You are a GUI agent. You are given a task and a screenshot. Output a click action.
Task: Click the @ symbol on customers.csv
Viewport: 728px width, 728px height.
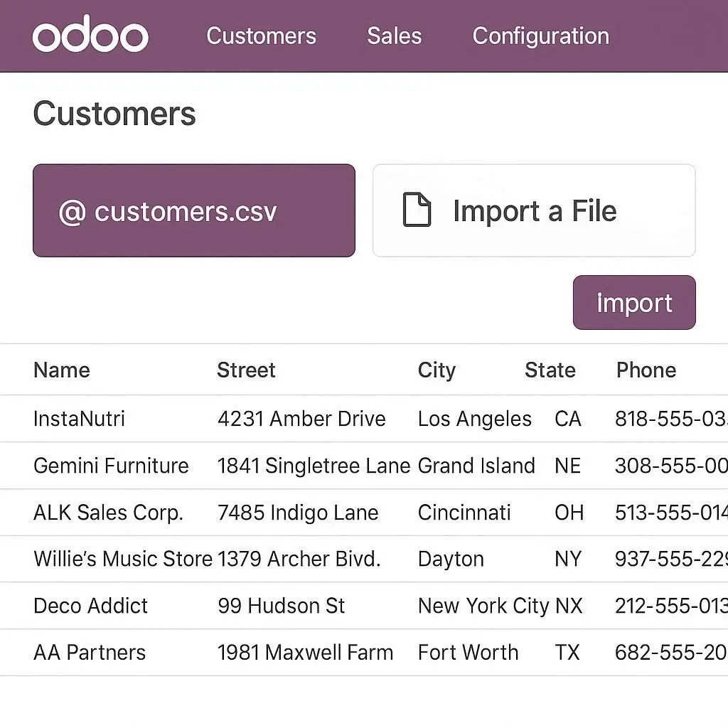pyautogui.click(x=72, y=212)
